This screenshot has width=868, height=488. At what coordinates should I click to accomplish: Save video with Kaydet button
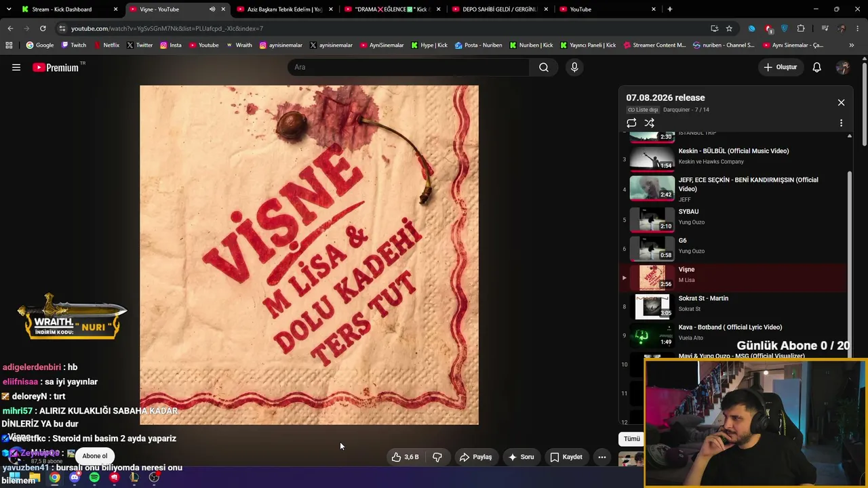(566, 457)
